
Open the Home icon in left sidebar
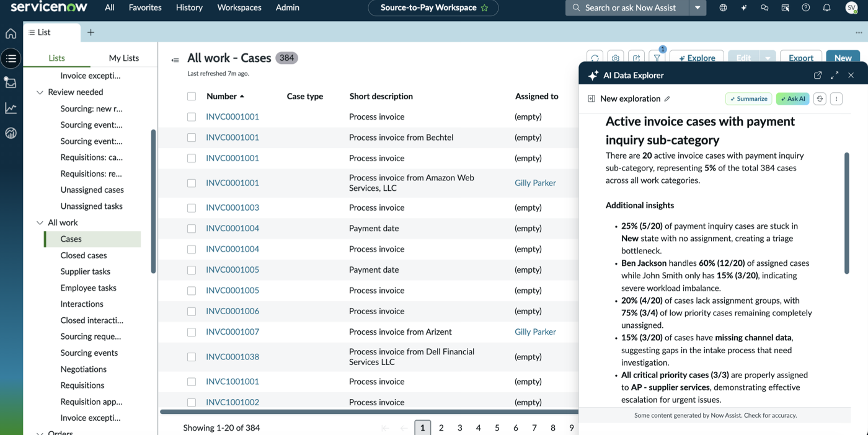tap(11, 33)
